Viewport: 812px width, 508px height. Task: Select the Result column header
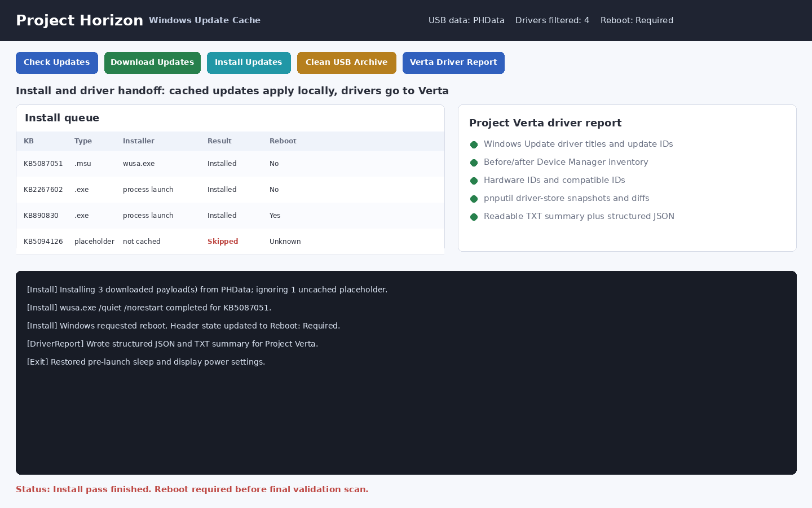click(x=219, y=141)
